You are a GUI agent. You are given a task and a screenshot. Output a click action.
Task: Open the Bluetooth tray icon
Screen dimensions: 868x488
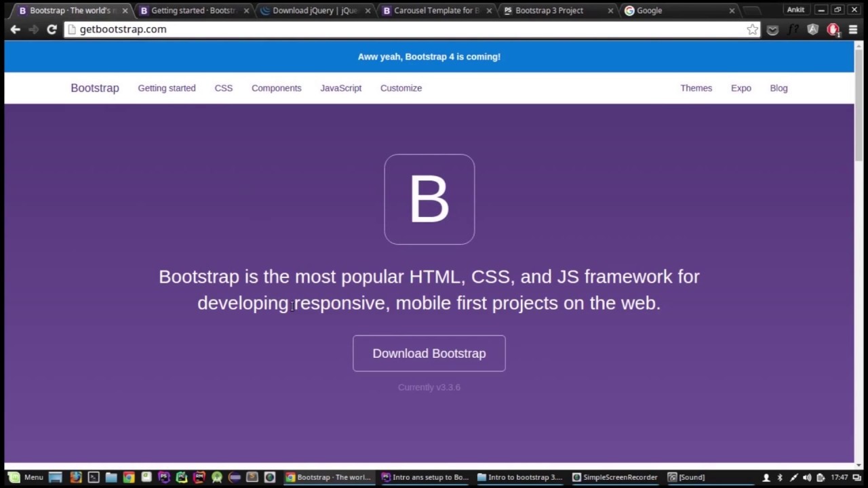(x=780, y=477)
